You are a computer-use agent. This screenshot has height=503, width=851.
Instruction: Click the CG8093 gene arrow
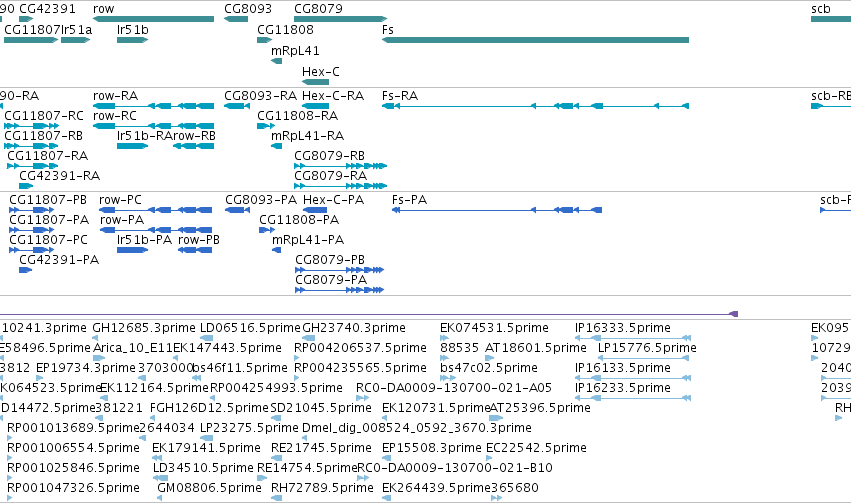(x=236, y=19)
